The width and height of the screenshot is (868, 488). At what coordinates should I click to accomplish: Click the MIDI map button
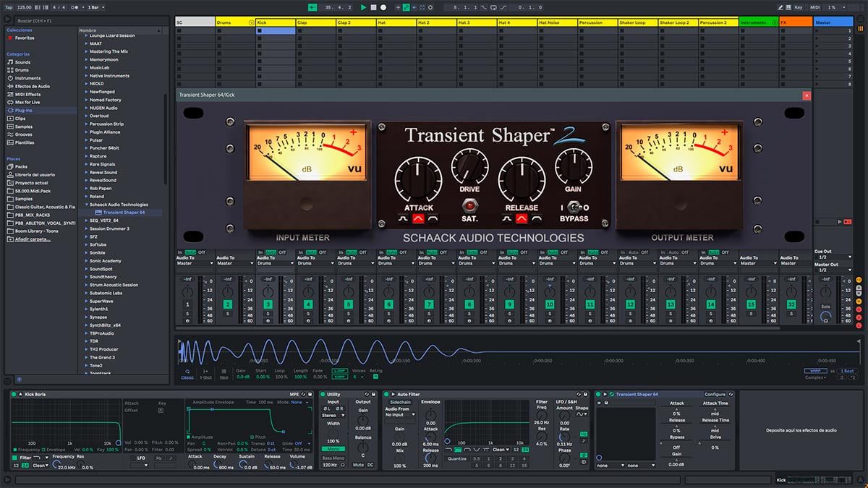[815, 7]
